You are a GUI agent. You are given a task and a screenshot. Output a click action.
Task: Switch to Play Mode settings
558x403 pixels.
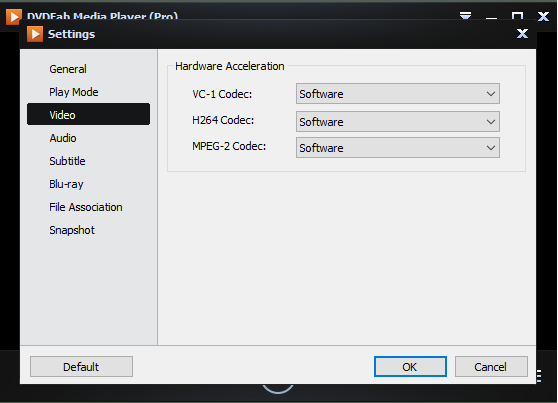(74, 92)
